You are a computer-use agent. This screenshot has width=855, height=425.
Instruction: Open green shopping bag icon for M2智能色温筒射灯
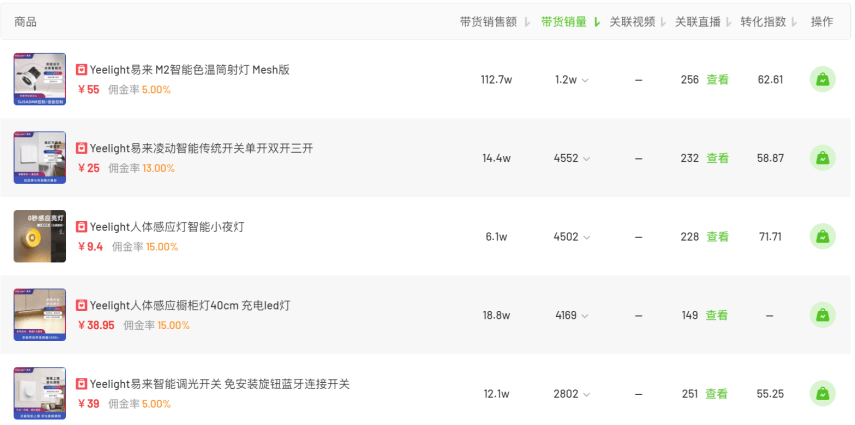pos(822,80)
